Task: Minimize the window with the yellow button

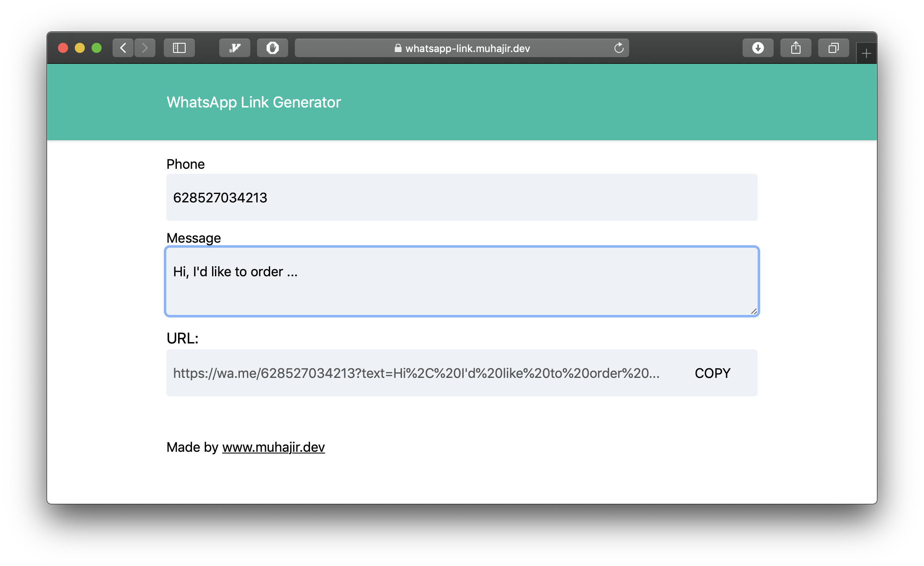Action: point(80,48)
